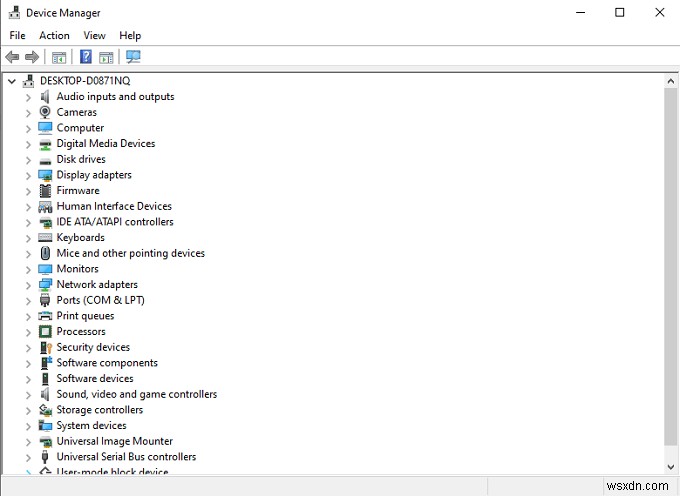The height and width of the screenshot is (496, 680).
Task: Click the Print queues printer icon
Action: [x=45, y=316]
